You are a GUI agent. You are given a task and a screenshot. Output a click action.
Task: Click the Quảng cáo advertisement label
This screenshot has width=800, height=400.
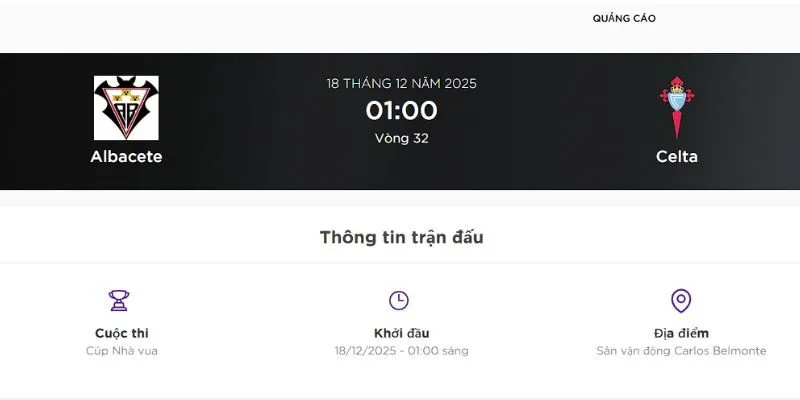point(624,19)
